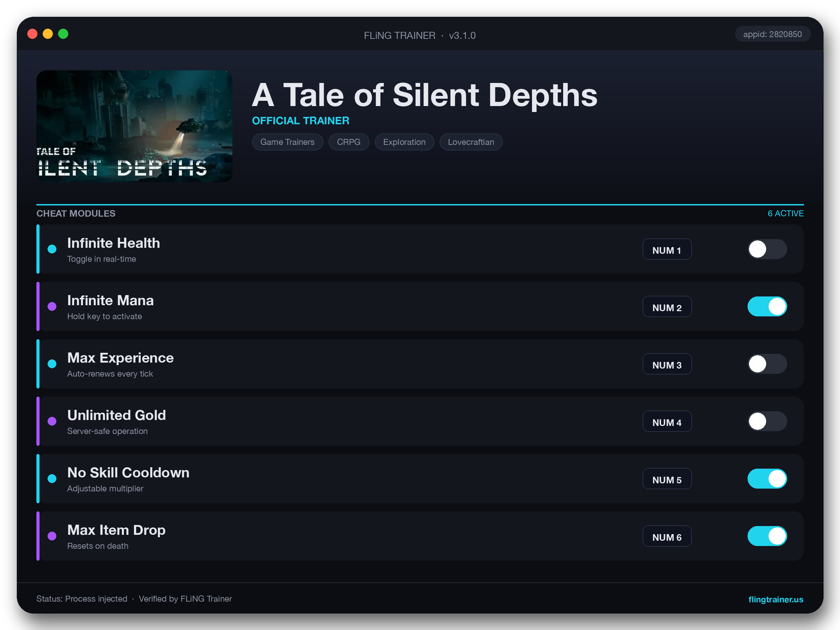Click the Infinite Mana module name

[x=111, y=300]
